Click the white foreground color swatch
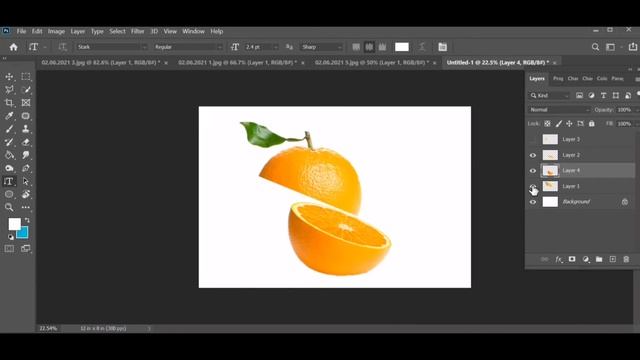 [13, 223]
